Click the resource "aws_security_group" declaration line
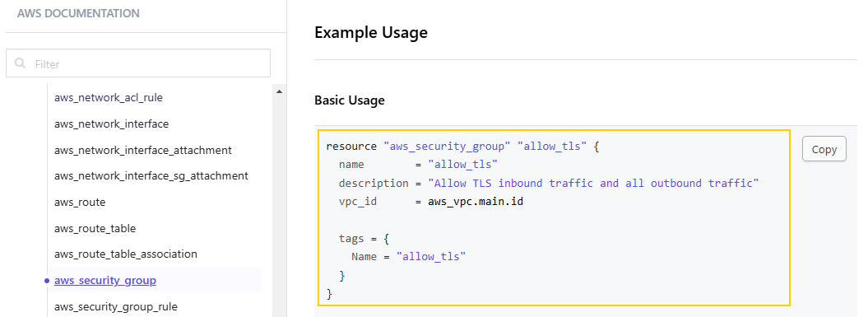Viewport: 868px width, 317px height. [x=462, y=147]
